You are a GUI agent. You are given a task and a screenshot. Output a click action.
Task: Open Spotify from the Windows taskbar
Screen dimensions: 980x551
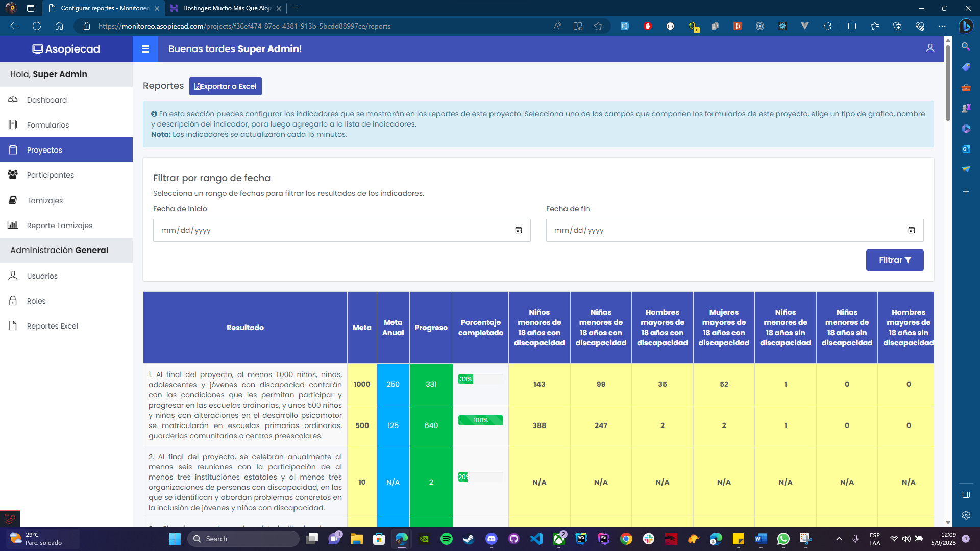tap(447, 539)
